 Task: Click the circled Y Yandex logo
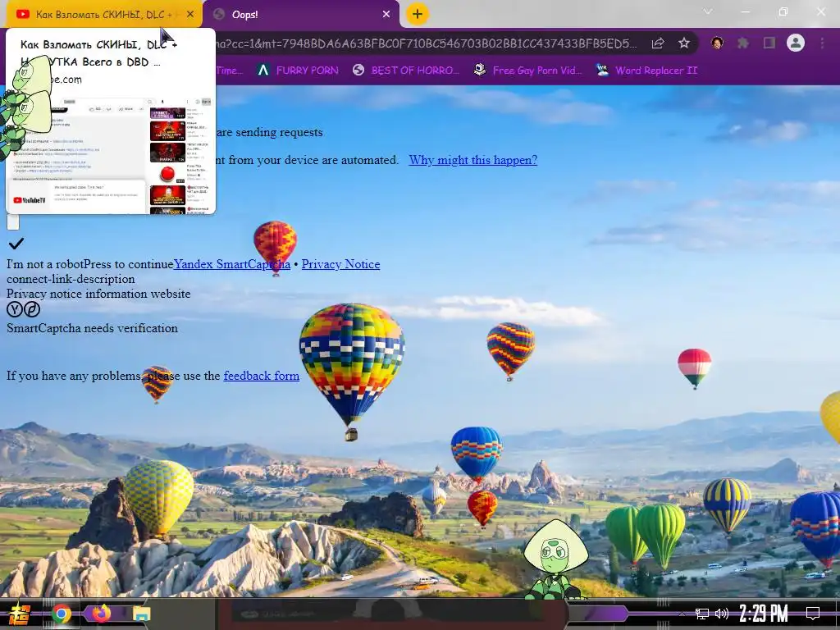coord(15,309)
